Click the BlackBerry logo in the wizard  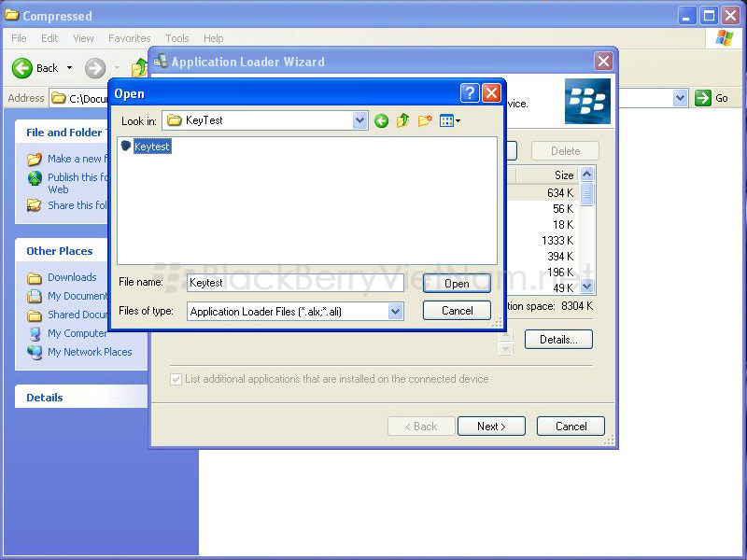pyautogui.click(x=587, y=102)
